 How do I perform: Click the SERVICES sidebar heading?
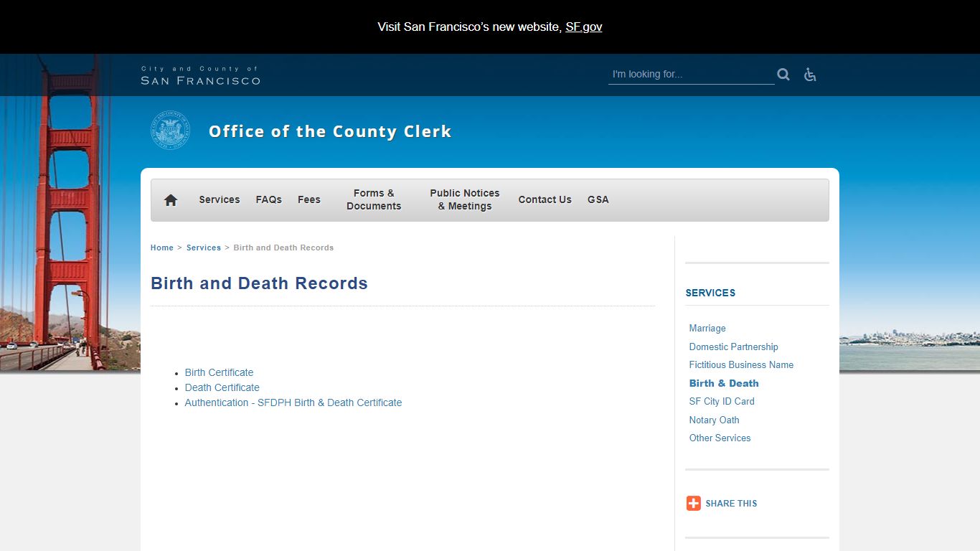tap(710, 293)
